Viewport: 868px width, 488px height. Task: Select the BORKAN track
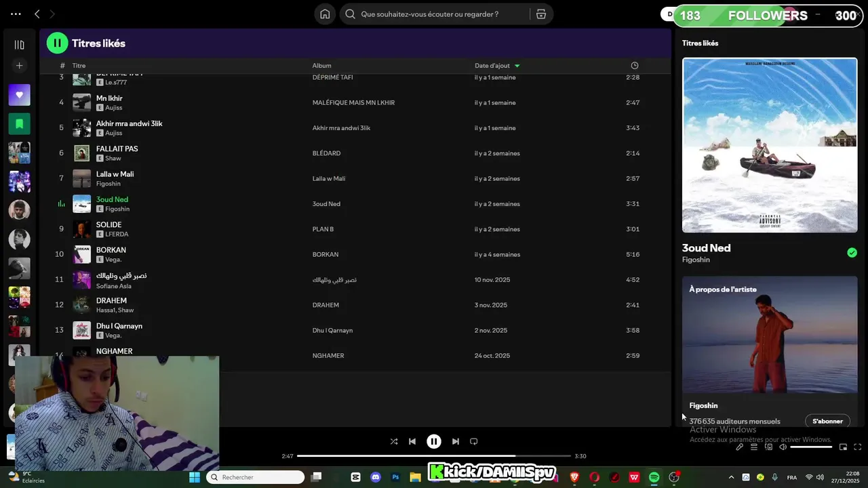pyautogui.click(x=111, y=250)
